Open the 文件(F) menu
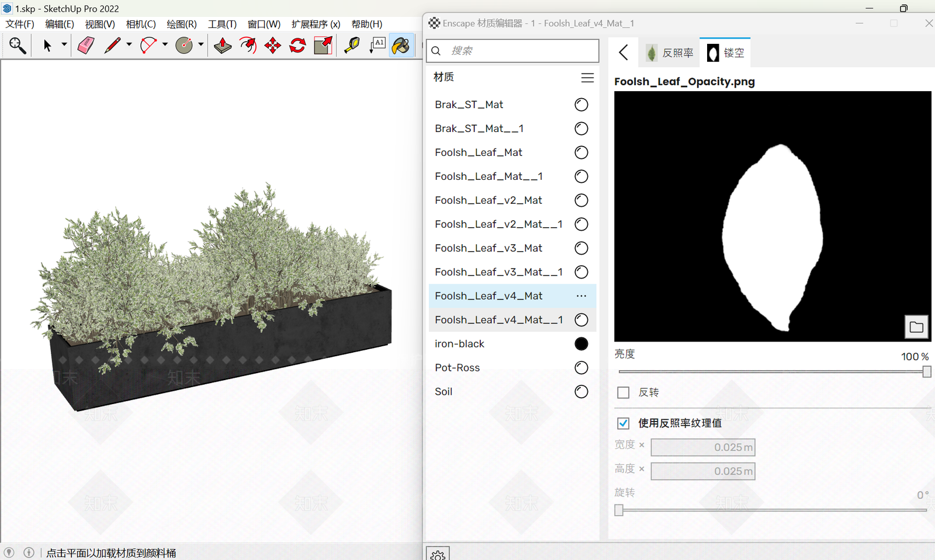The width and height of the screenshot is (935, 560). [x=20, y=24]
